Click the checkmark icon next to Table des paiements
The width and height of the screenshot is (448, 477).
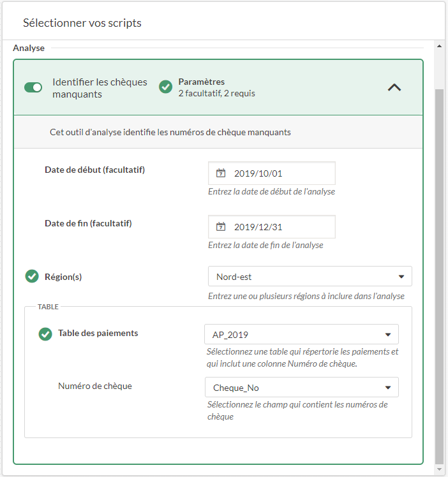(45, 334)
